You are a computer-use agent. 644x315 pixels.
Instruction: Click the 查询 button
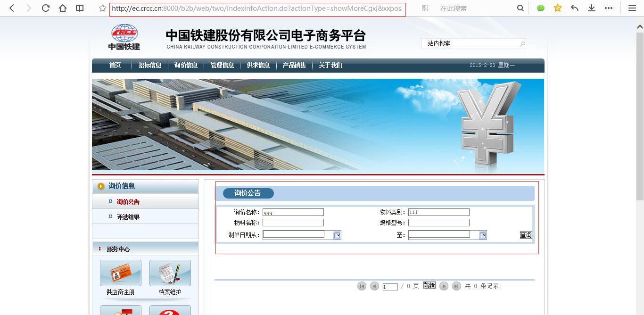point(526,235)
